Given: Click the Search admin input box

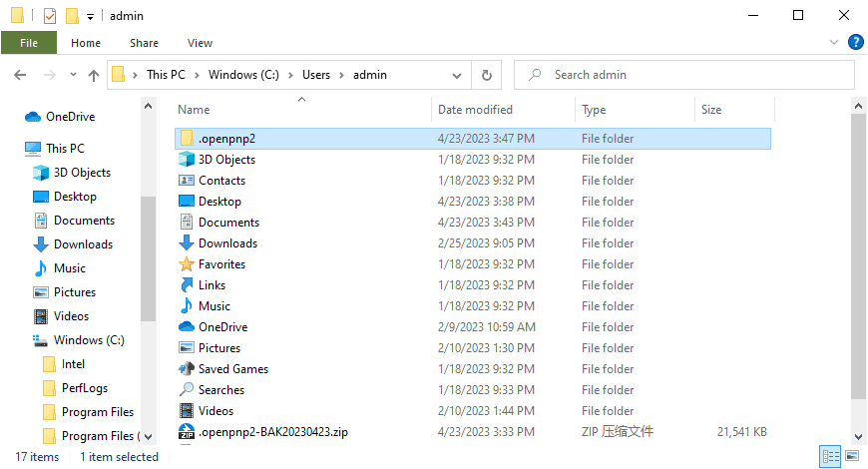Looking at the screenshot, I should pos(688,75).
